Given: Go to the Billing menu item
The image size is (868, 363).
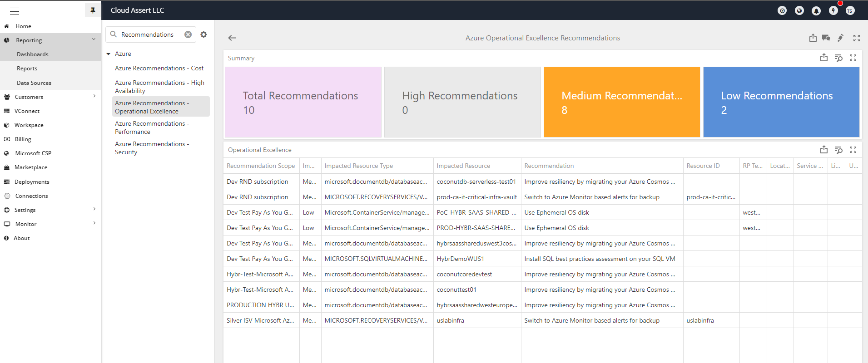Looking at the screenshot, I should click(x=23, y=139).
